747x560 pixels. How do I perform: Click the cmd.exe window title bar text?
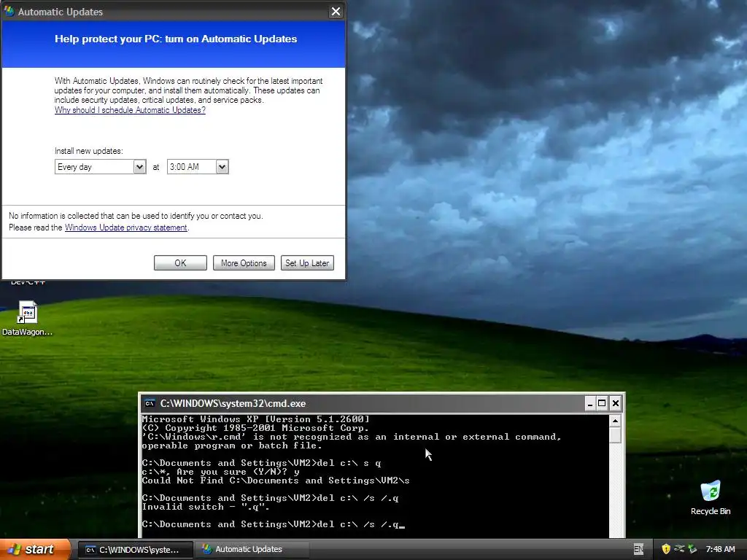point(233,403)
